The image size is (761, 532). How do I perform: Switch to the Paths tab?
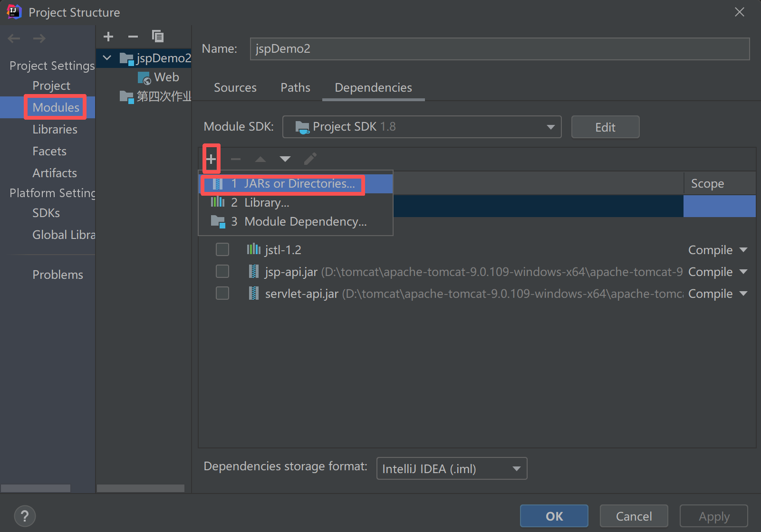click(295, 87)
